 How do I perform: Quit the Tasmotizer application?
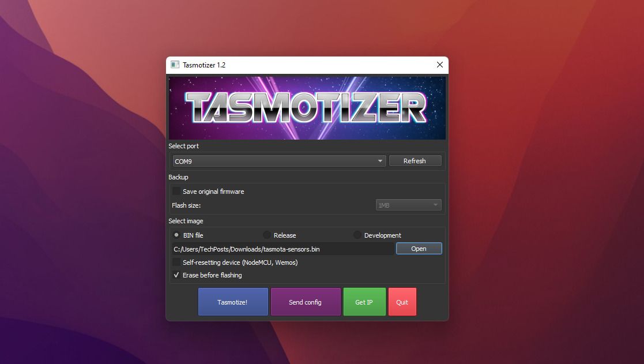[402, 301]
